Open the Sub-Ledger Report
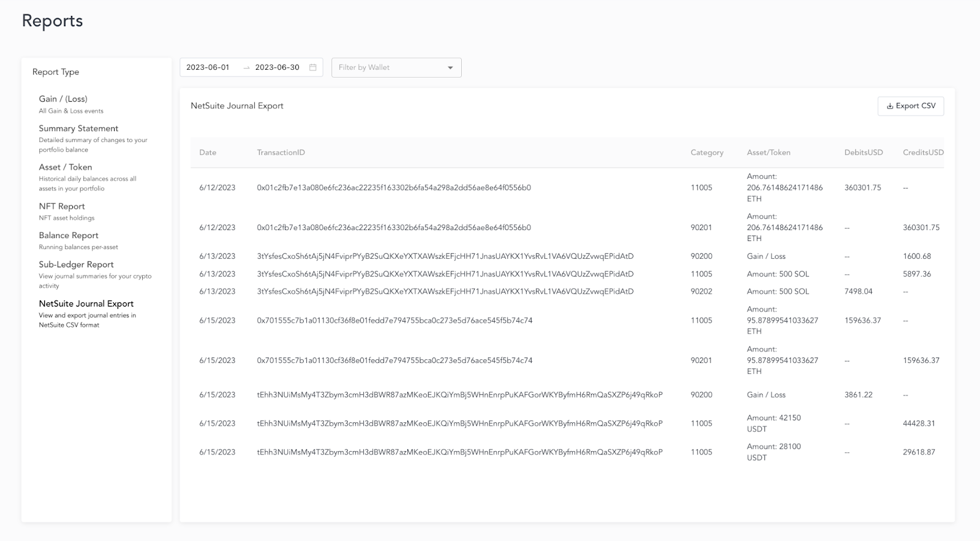 pos(76,264)
